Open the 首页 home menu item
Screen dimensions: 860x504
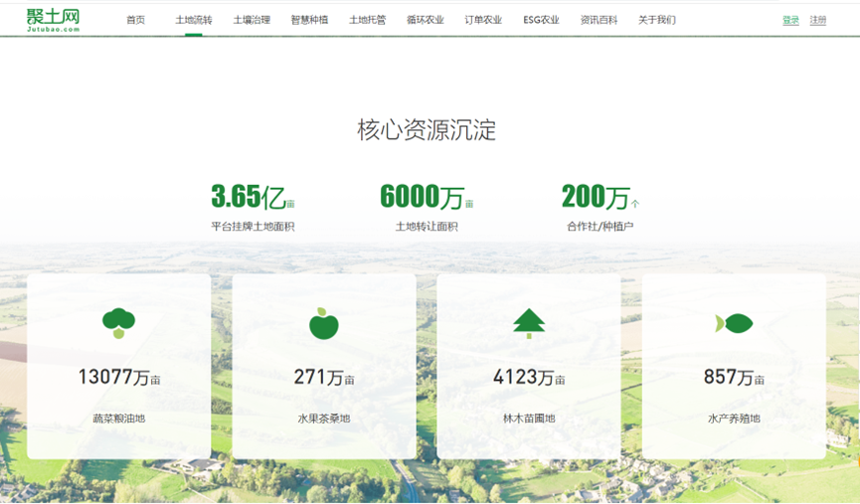(x=135, y=20)
